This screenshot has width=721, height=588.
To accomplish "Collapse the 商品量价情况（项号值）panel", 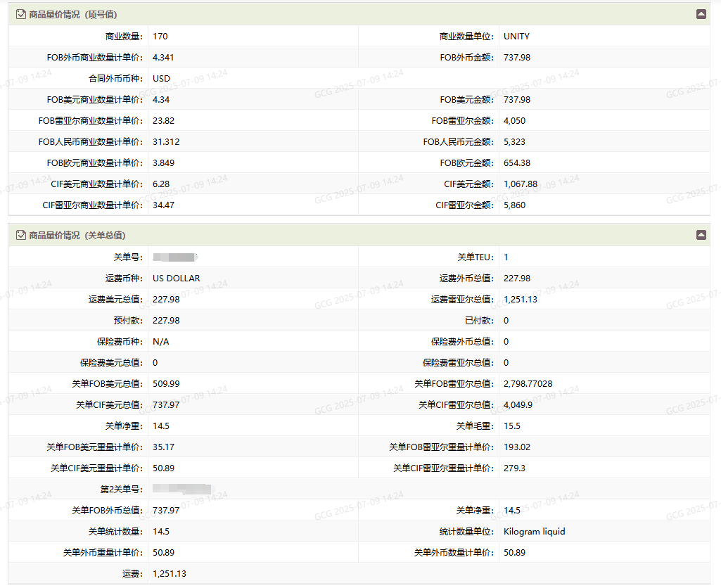I will pos(701,14).
